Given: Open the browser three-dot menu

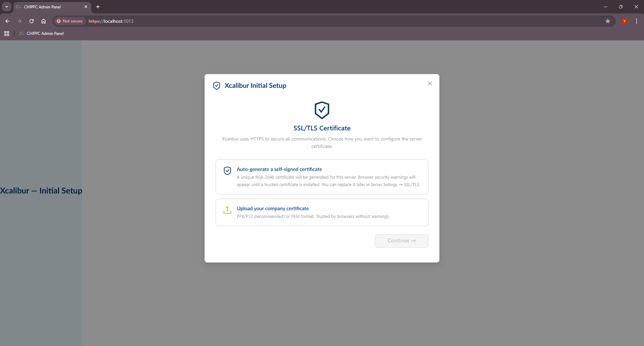Looking at the screenshot, I should click(x=637, y=21).
